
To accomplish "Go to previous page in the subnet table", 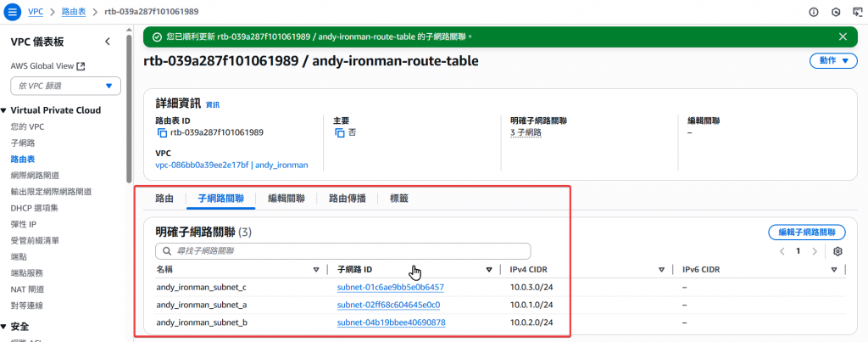I will pyautogui.click(x=782, y=251).
